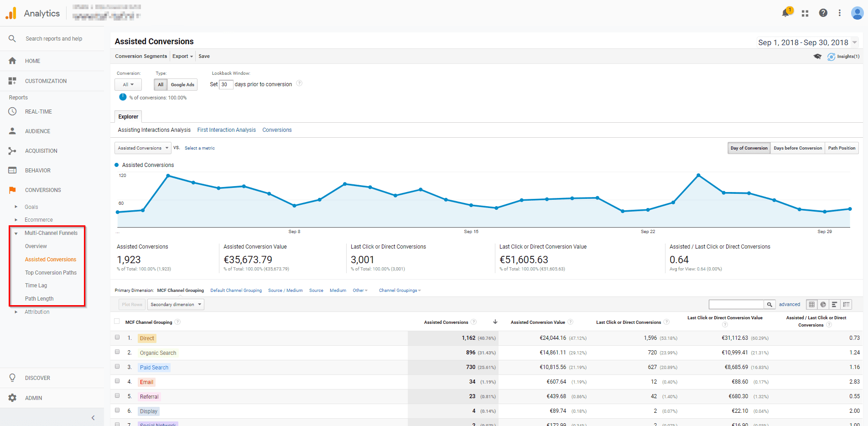This screenshot has width=868, height=426.
Task: Open the Secondary dimension dropdown
Action: [176, 305]
